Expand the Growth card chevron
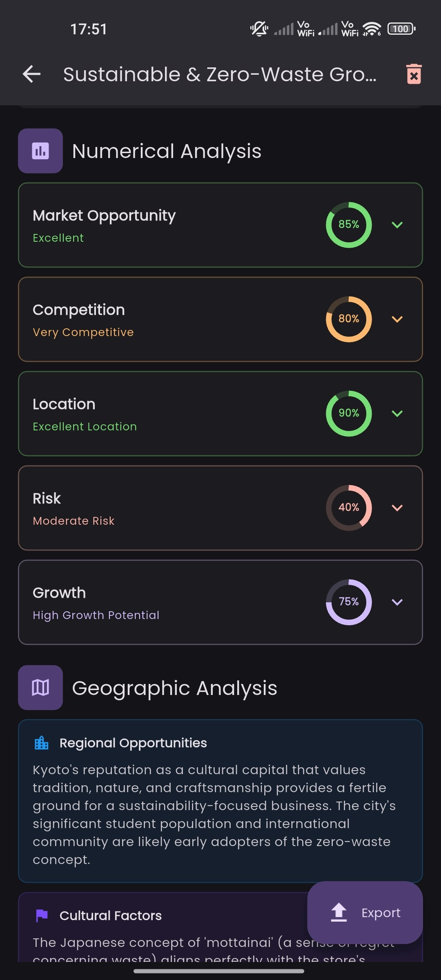The image size is (441, 980). point(397,602)
